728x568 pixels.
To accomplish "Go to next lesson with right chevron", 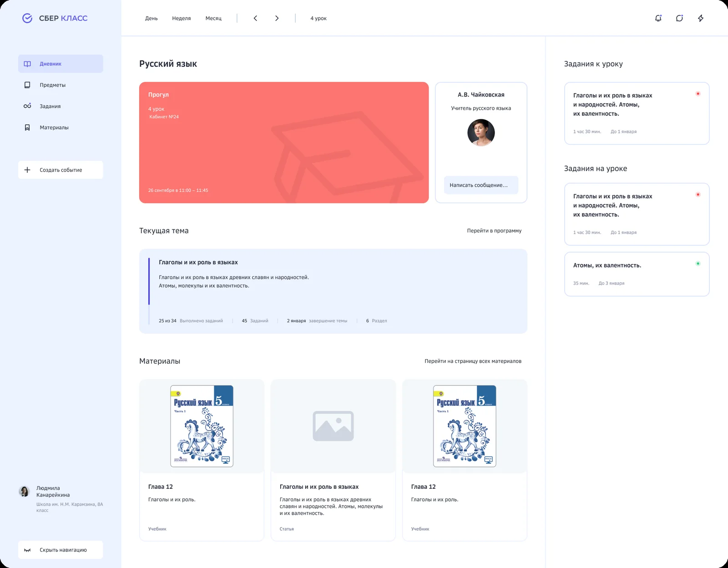I will pyautogui.click(x=277, y=18).
